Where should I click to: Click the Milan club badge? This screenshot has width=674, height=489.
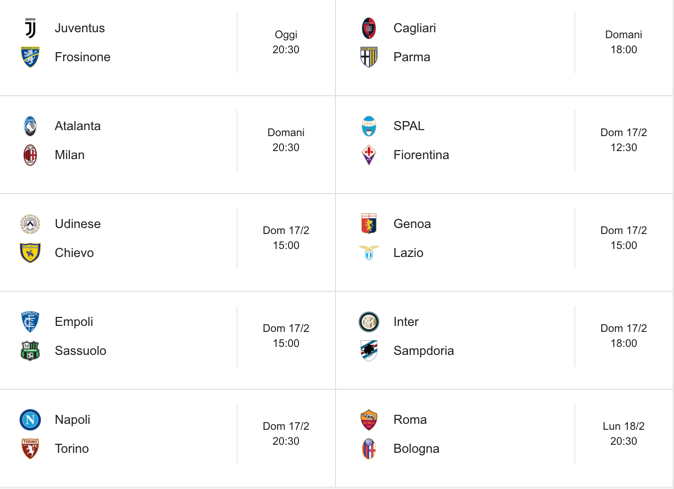tap(30, 155)
